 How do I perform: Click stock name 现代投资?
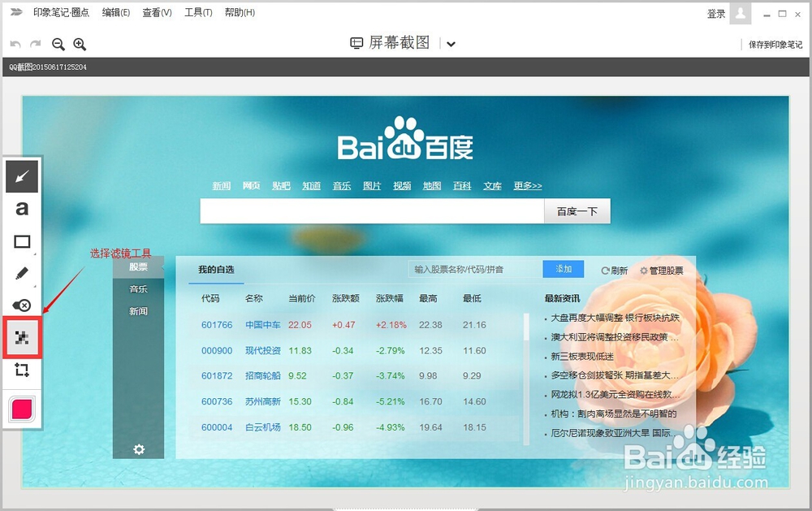pyautogui.click(x=262, y=351)
